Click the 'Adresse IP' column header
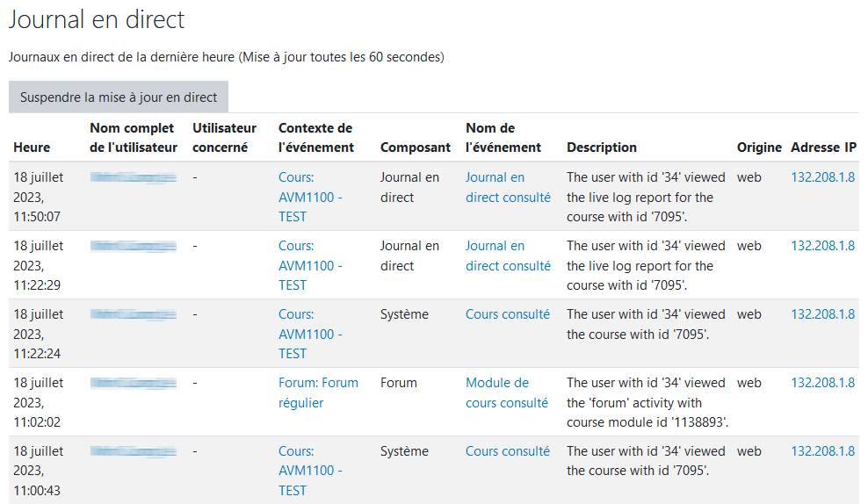 pos(823,148)
